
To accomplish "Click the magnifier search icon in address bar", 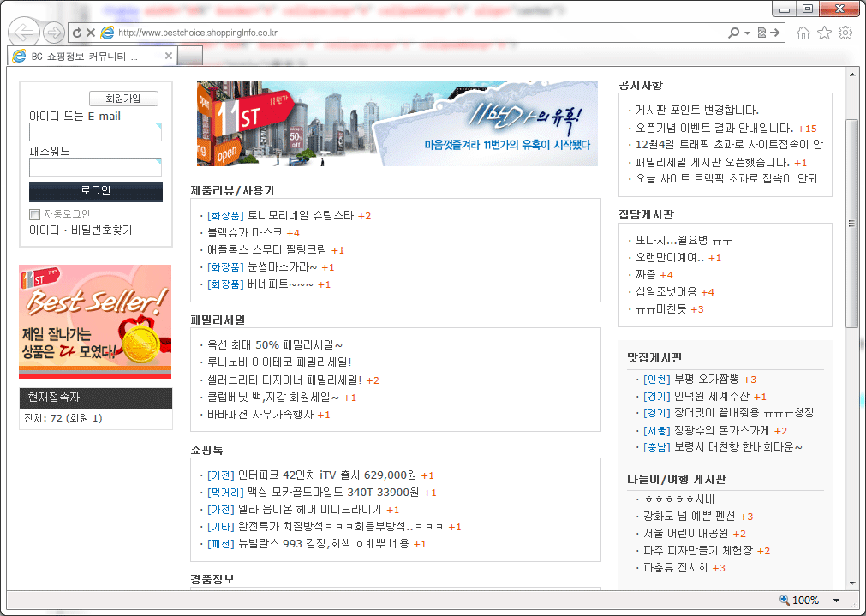I will tap(733, 33).
